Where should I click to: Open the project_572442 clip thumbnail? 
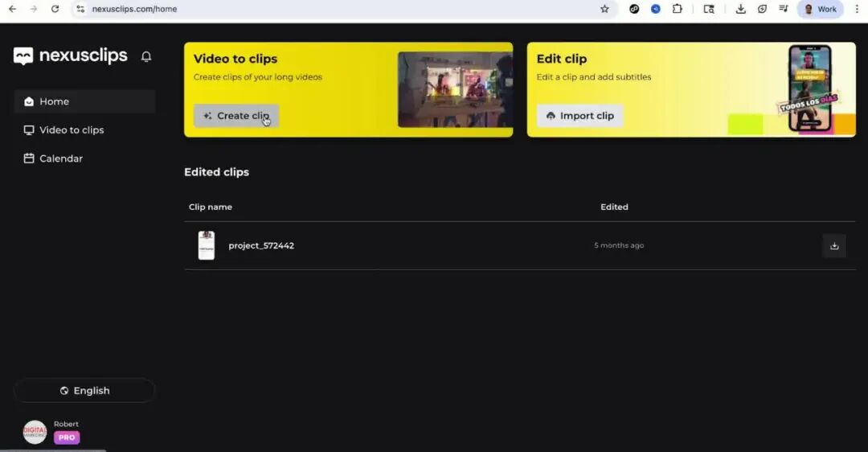(207, 245)
